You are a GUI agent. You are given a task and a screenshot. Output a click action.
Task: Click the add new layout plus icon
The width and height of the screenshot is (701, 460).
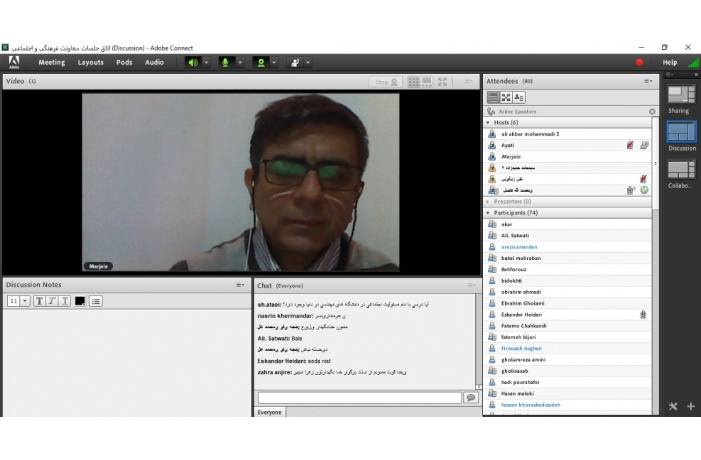(x=691, y=406)
